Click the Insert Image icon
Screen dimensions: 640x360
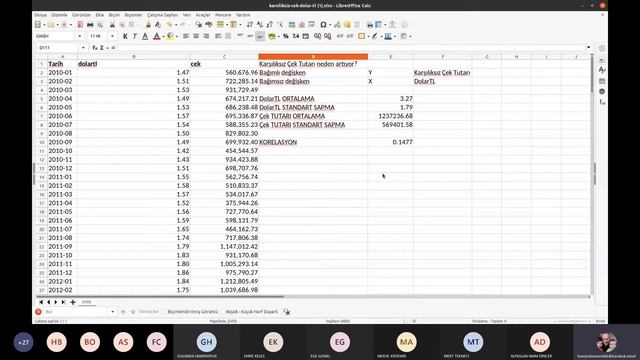(x=291, y=25)
